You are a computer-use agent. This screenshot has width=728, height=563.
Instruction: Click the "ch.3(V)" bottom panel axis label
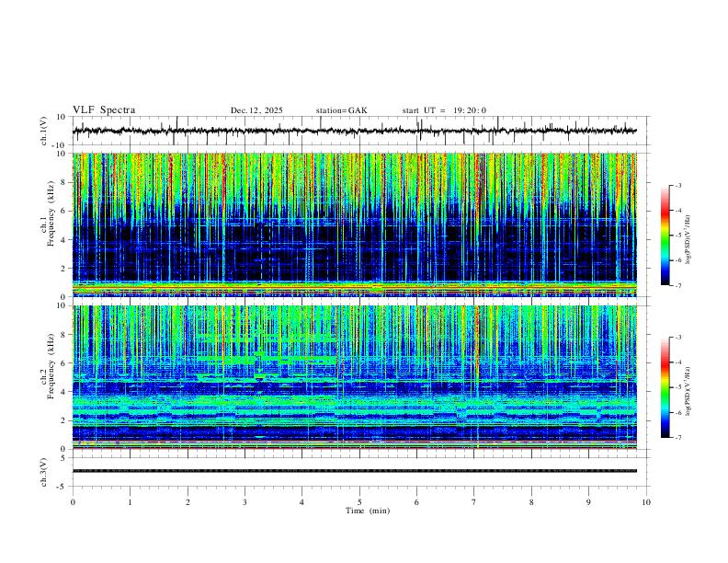pos(43,472)
